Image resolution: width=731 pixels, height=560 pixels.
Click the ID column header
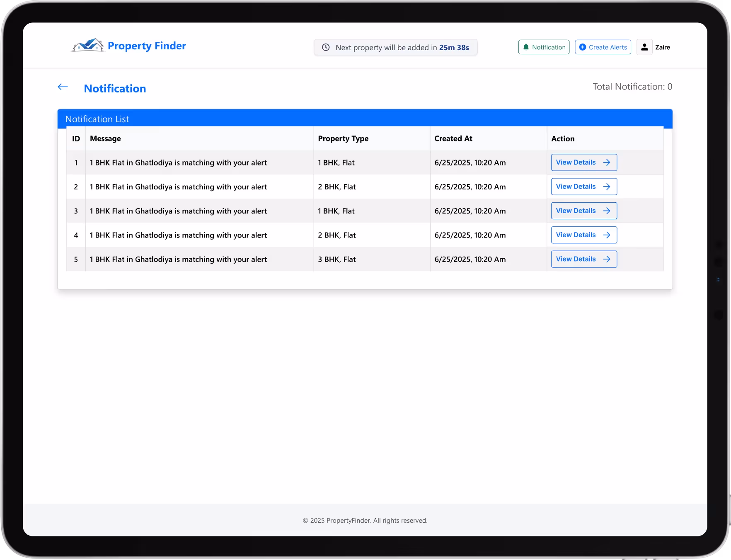76,139
